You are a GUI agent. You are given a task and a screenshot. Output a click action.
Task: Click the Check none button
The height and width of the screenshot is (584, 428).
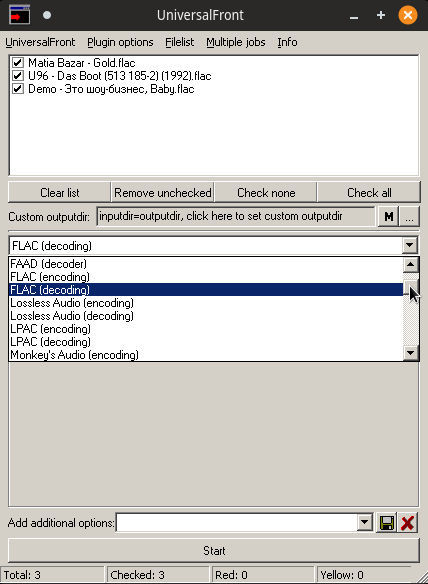266,193
